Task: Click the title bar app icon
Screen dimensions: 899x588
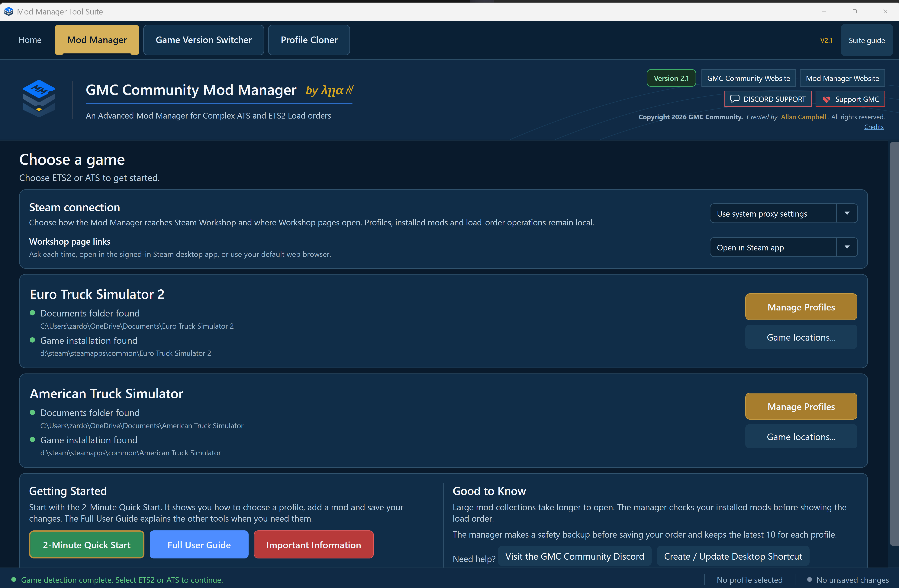Action: (x=9, y=11)
